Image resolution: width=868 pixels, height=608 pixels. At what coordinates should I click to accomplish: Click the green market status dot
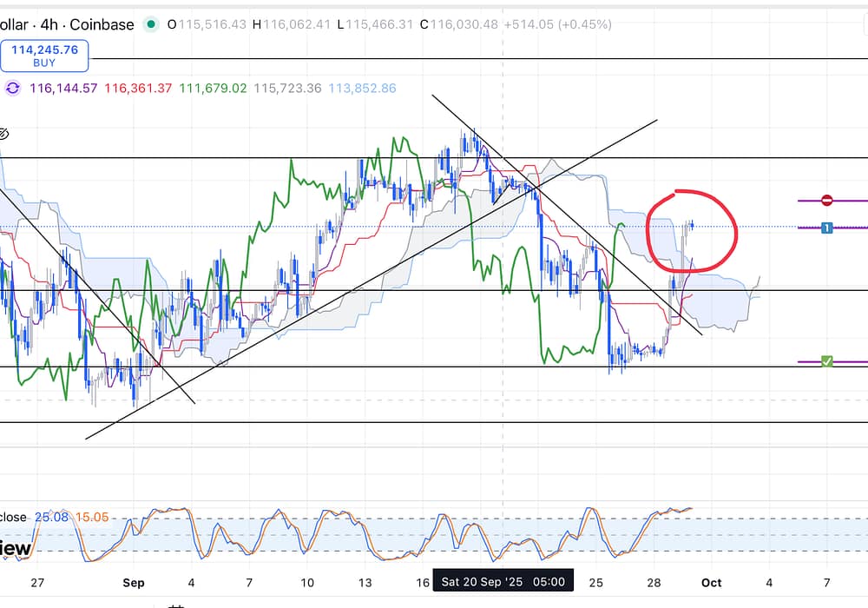152,24
